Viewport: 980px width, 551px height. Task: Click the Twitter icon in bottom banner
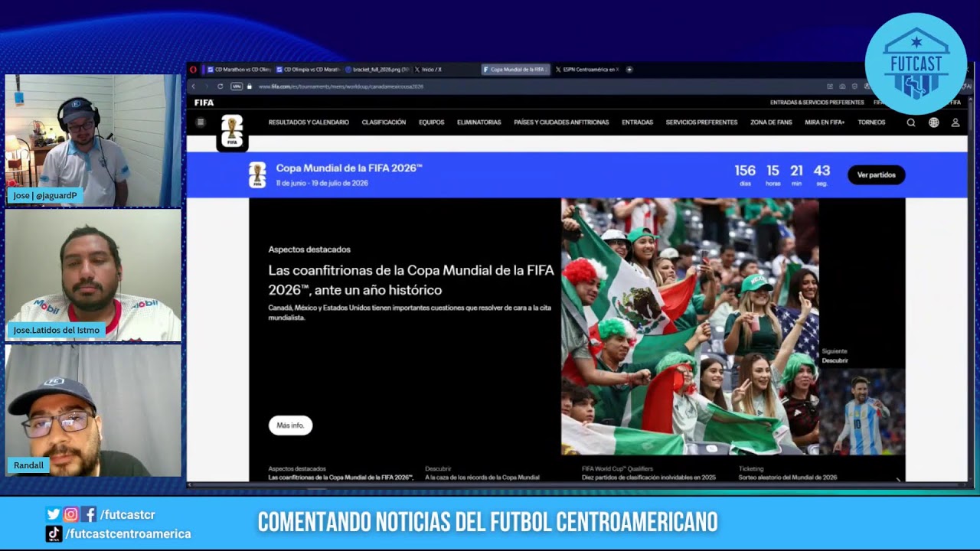pos(53,514)
